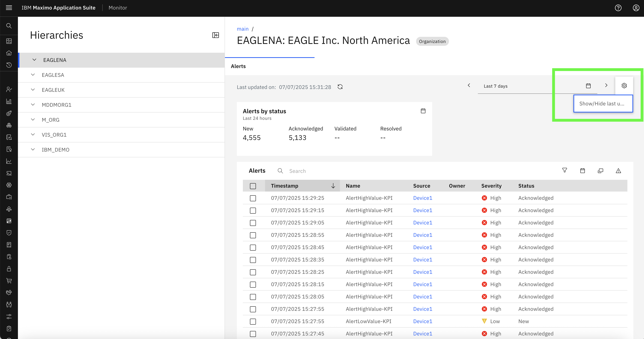This screenshot has height=339, width=644.
Task: Open the shield check icon in sidebar
Action: tap(9, 233)
